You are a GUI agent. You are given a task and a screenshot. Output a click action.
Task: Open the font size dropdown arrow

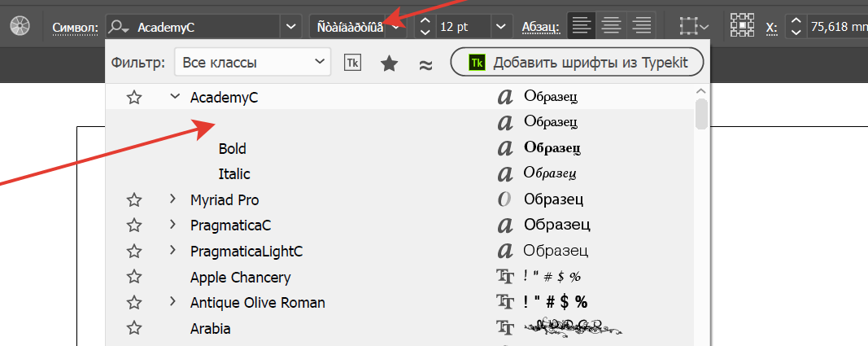[x=502, y=27]
